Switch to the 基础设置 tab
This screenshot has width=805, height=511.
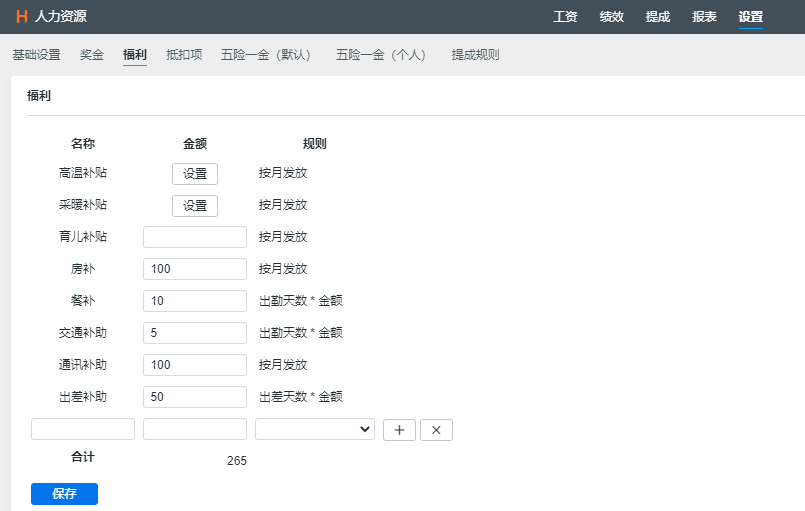pyautogui.click(x=36, y=55)
